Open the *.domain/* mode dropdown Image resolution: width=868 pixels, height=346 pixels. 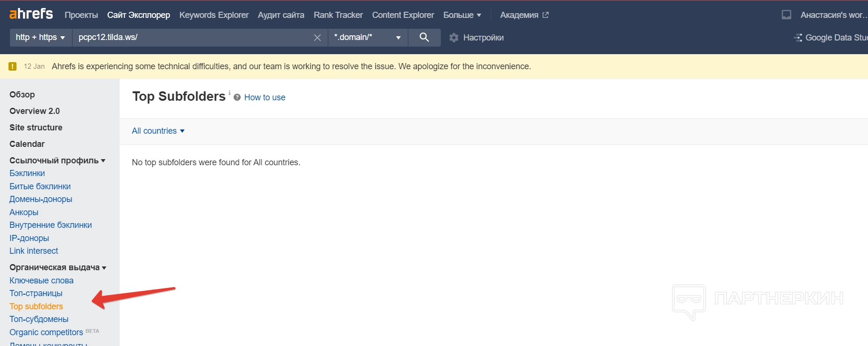[367, 38]
